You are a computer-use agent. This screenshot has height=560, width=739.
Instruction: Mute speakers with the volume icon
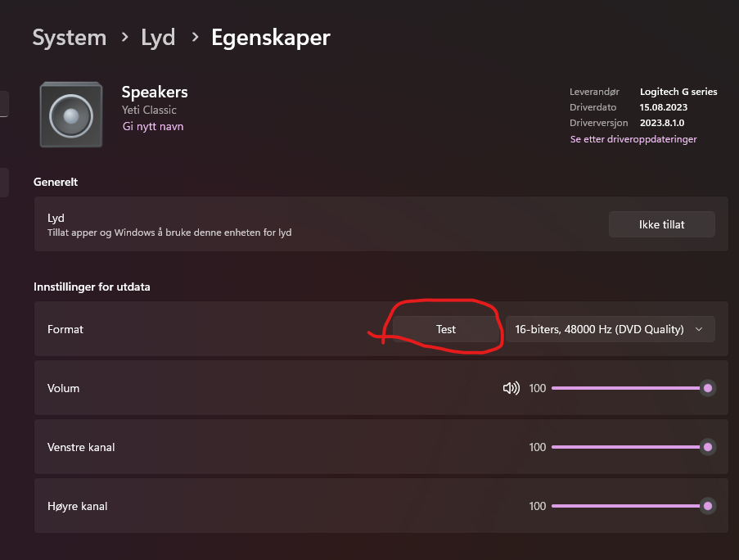coord(511,388)
